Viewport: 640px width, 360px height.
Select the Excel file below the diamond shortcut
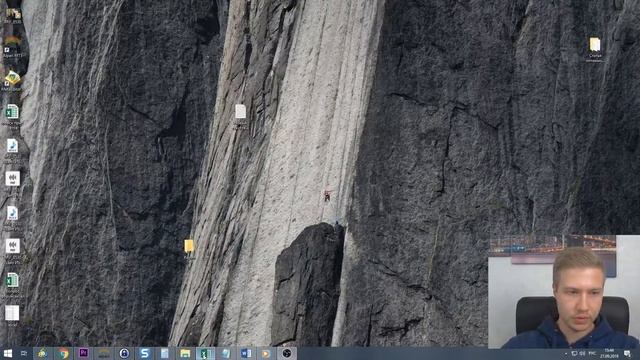[x=12, y=112]
